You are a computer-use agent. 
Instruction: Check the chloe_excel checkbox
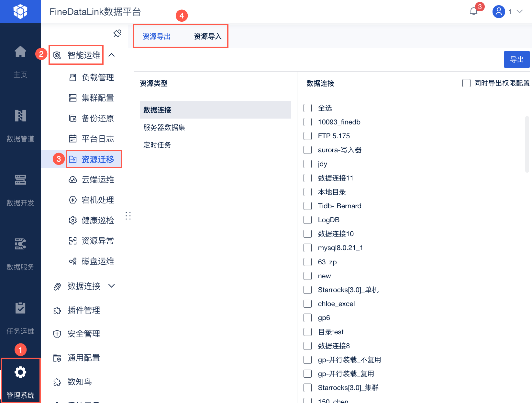308,304
